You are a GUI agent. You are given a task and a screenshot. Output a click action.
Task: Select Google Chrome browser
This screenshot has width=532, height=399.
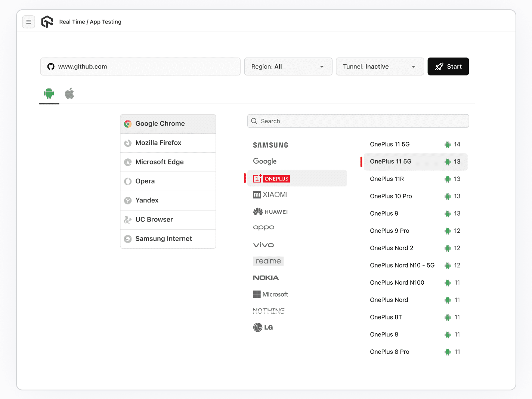(x=168, y=124)
